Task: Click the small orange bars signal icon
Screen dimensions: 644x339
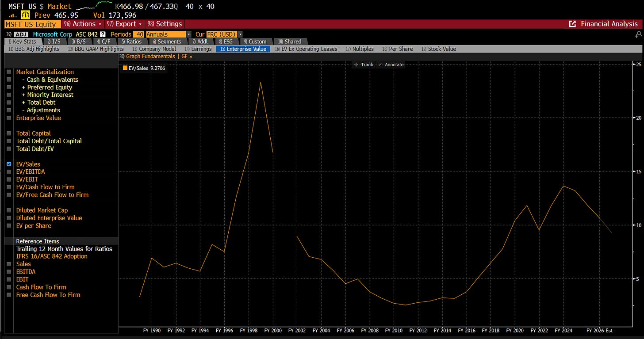Action: click(14, 16)
